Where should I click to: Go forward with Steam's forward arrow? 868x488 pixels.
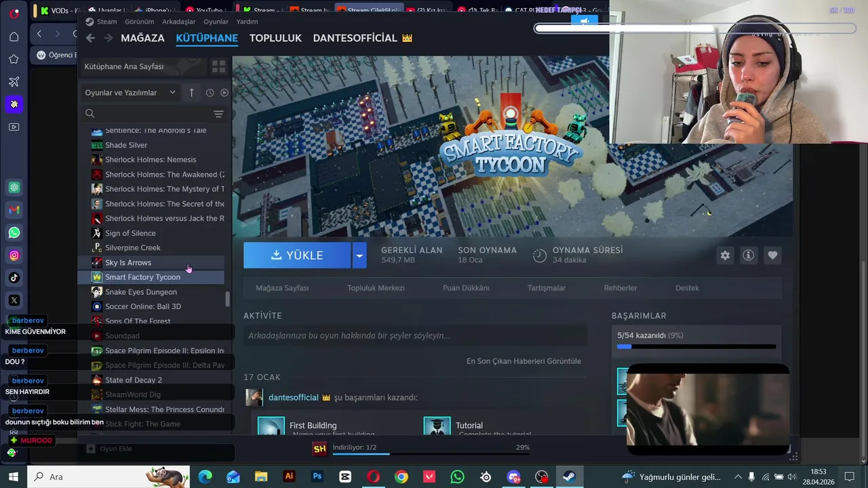tap(108, 38)
